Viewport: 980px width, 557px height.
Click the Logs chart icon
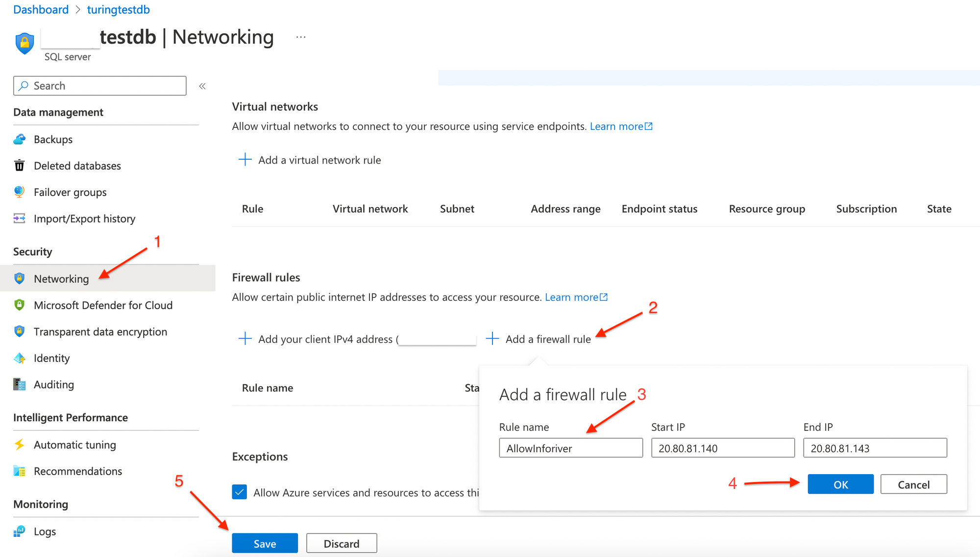click(x=20, y=531)
